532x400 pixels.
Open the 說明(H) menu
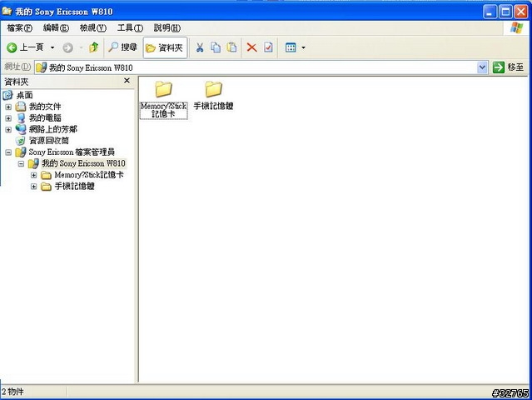point(167,27)
